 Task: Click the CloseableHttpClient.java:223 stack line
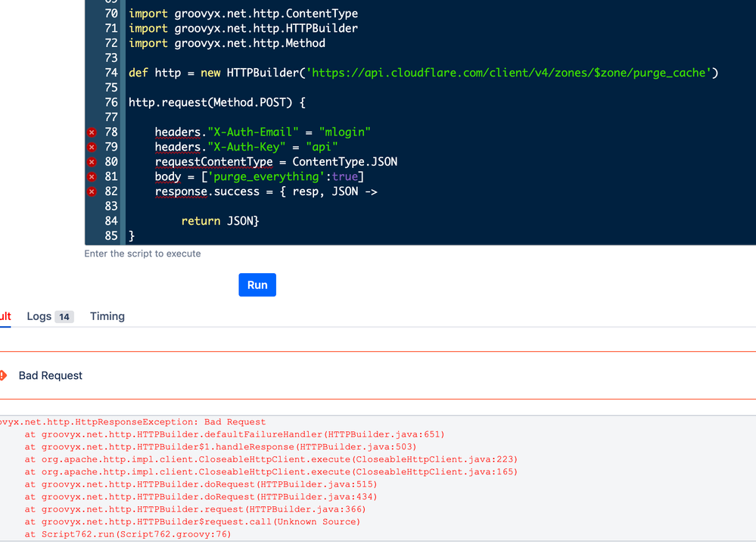[271, 460]
